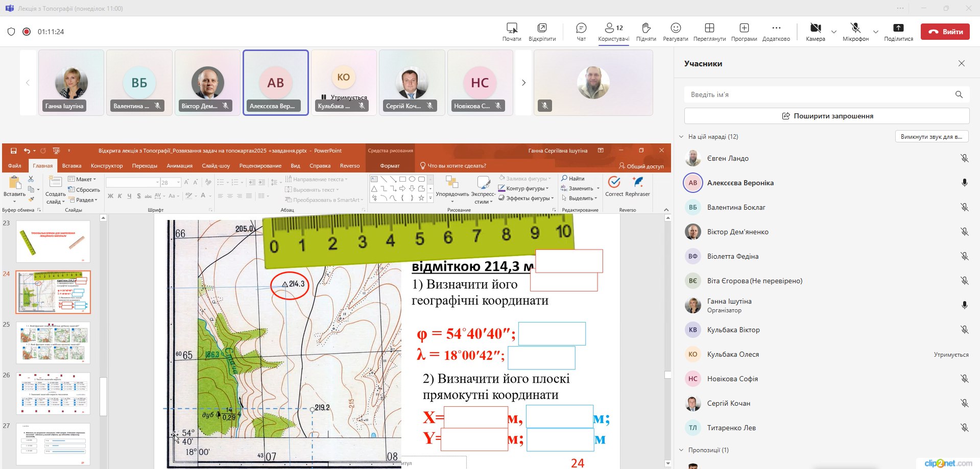Viewport: 980px width, 469px height.
Task: Open the View (Переглянути) layout icon
Action: coord(709,28)
